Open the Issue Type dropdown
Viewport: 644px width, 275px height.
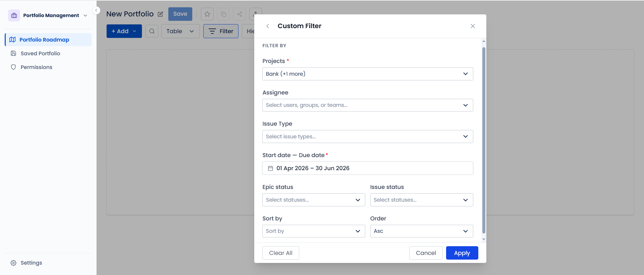(368, 137)
